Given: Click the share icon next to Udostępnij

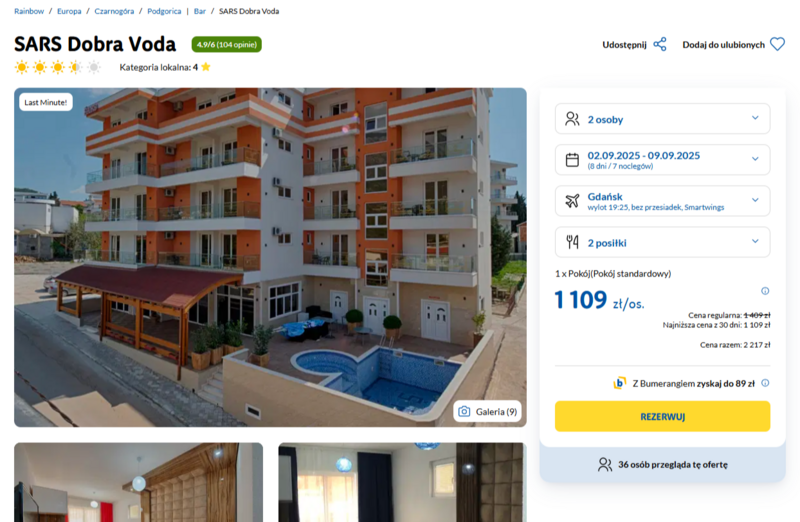Looking at the screenshot, I should (660, 44).
